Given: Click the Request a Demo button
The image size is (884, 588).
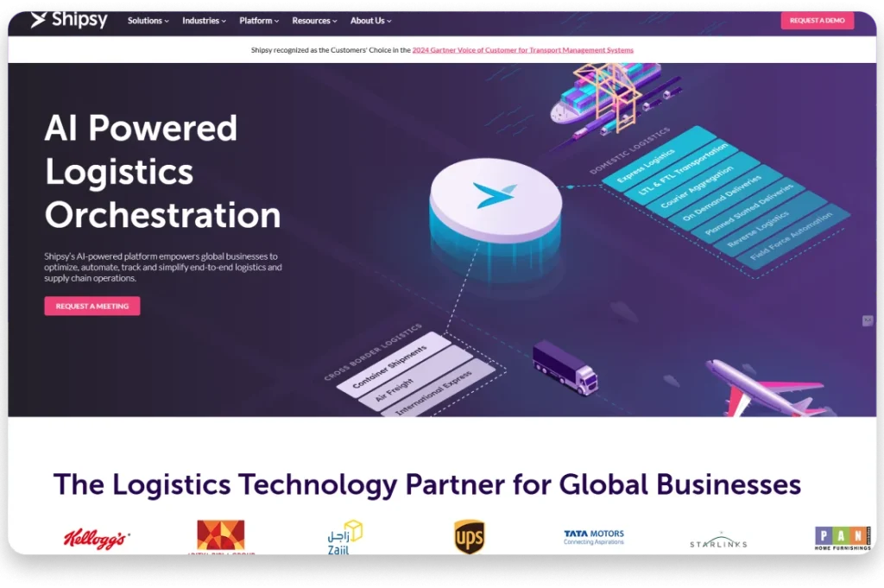Looking at the screenshot, I should click(817, 21).
